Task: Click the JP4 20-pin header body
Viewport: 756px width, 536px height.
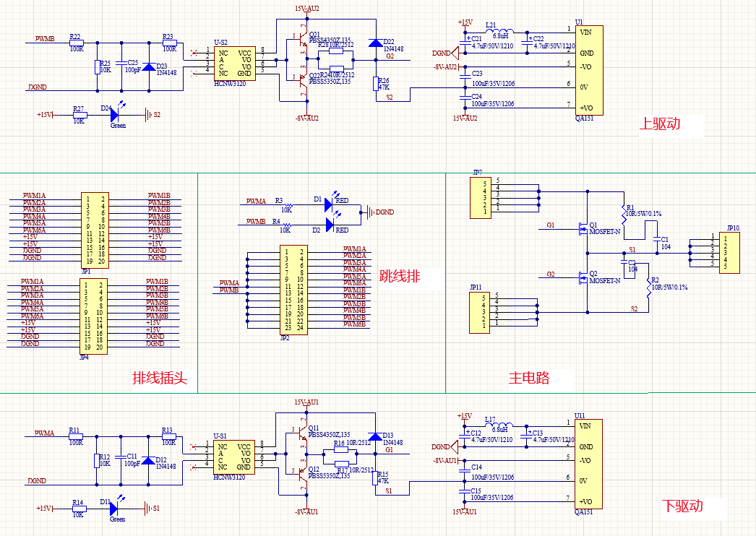Action: [93, 316]
